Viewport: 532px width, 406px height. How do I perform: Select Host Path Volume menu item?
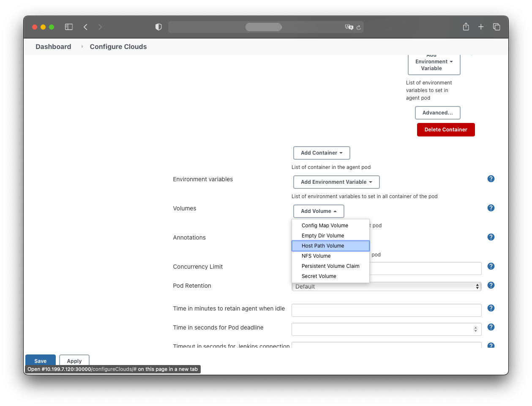[x=323, y=246]
